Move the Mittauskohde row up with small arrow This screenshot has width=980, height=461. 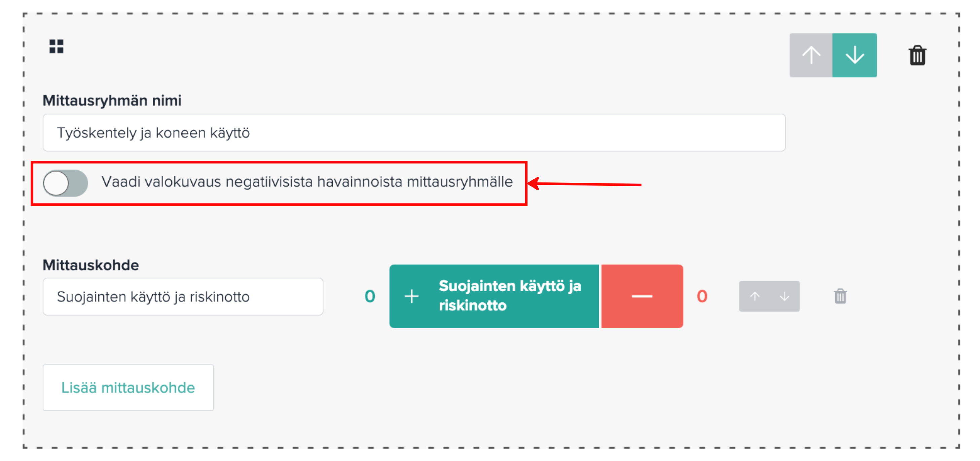[755, 296]
